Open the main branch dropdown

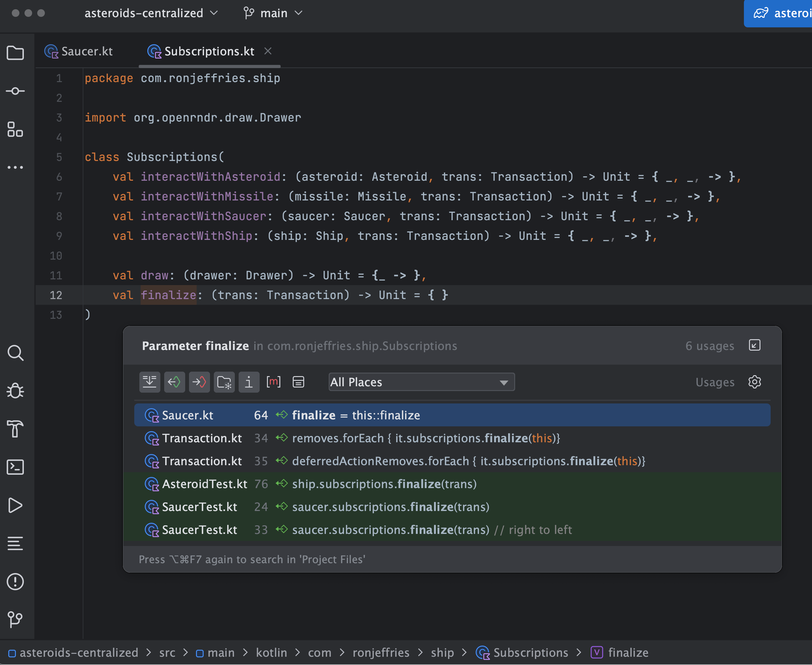(x=273, y=13)
